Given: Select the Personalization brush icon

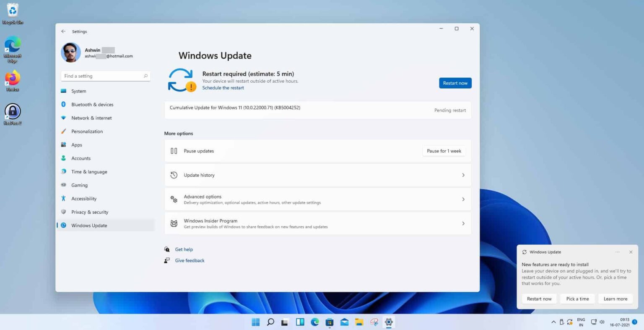Looking at the screenshot, I should 63,131.
